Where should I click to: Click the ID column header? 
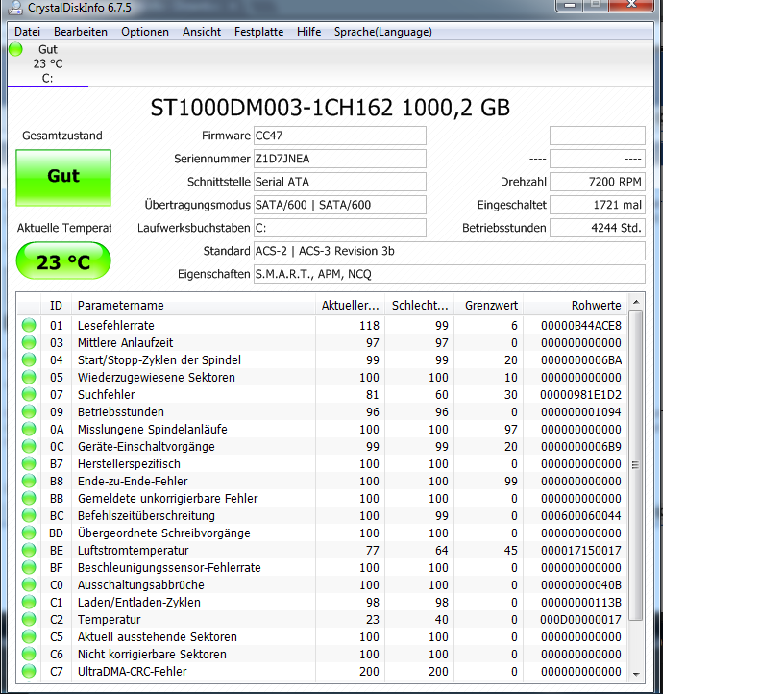pyautogui.click(x=56, y=306)
